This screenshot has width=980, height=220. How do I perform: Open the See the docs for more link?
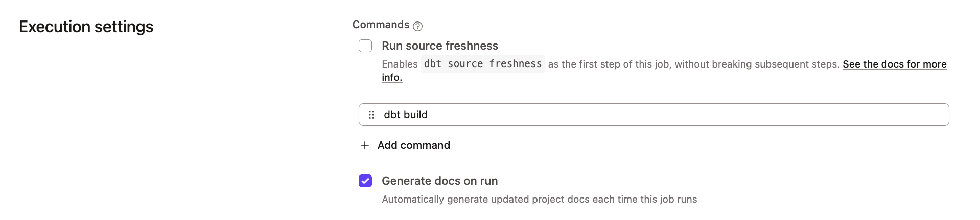894,64
